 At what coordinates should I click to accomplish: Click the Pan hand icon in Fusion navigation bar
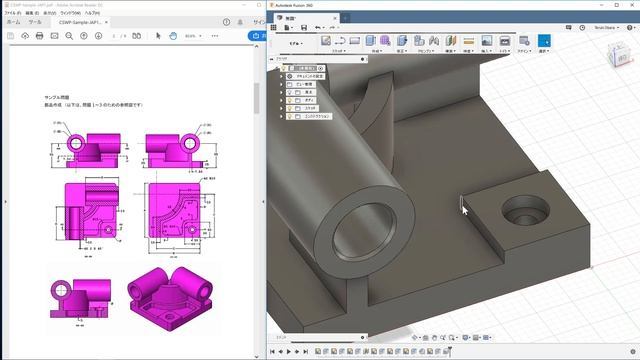tap(434, 338)
